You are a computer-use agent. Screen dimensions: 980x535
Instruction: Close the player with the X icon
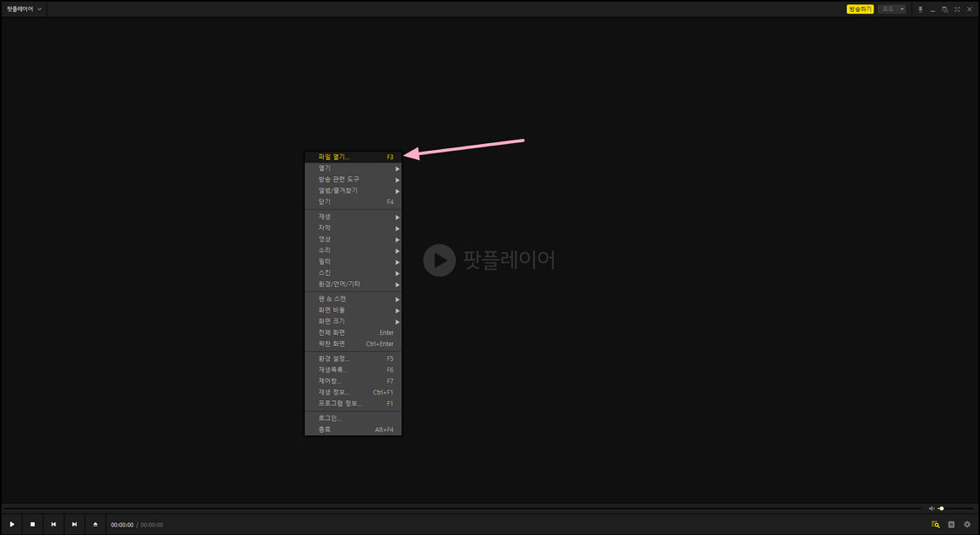tap(970, 9)
